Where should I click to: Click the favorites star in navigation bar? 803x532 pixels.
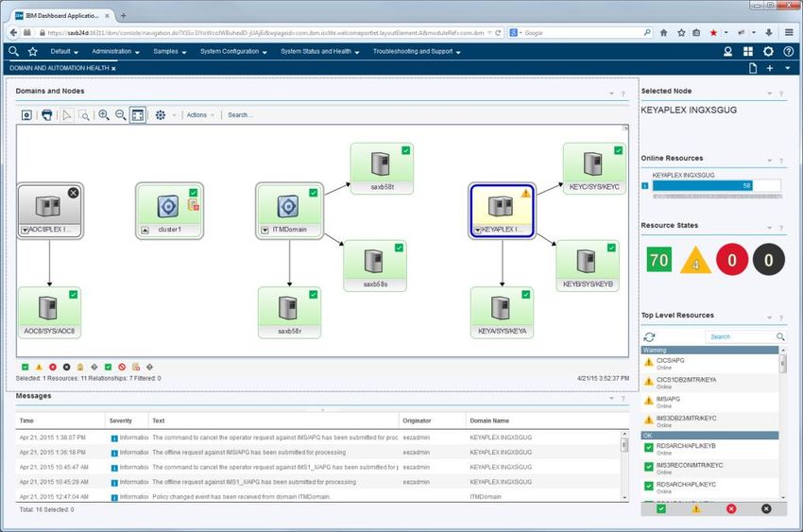click(x=33, y=52)
